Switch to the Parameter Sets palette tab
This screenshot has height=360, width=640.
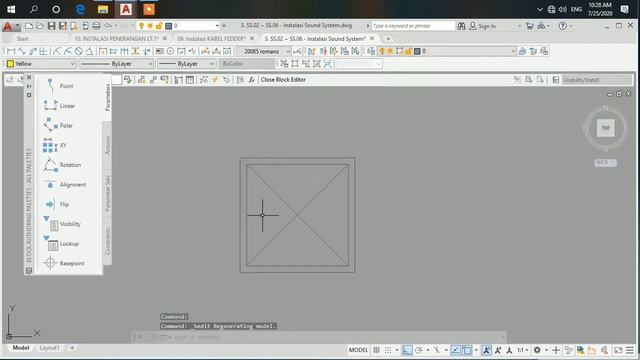[x=108, y=193]
